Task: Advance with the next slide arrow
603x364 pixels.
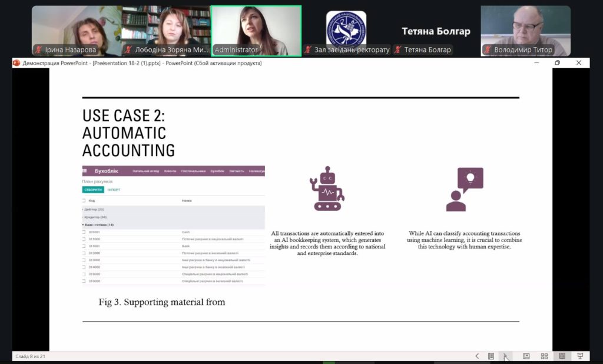Action: [504, 356]
